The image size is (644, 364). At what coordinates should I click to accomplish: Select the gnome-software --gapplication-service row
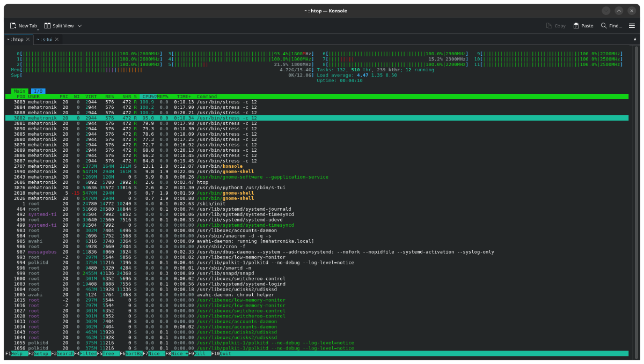[x=317, y=177]
